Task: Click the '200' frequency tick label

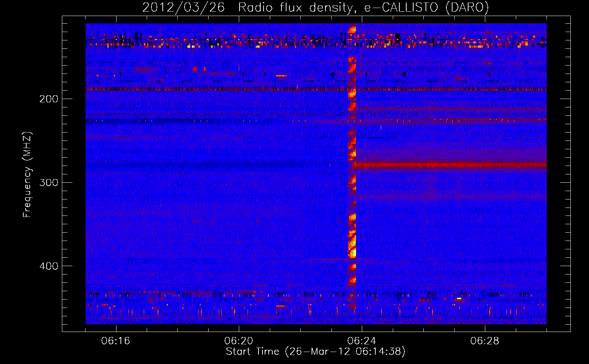Action: [x=49, y=99]
